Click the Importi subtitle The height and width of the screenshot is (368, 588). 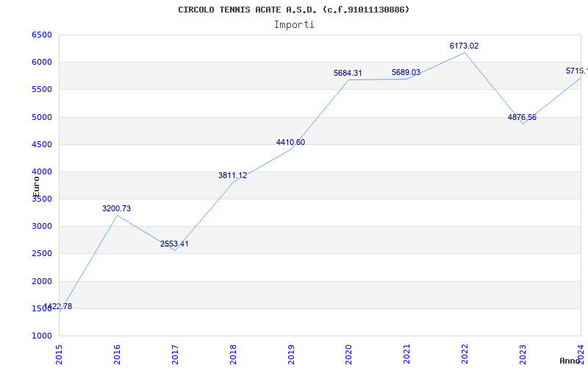click(294, 25)
